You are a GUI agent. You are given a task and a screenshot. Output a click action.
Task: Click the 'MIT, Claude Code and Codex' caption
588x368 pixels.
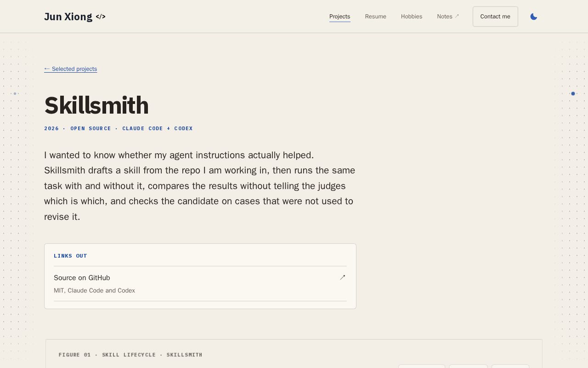94,291
